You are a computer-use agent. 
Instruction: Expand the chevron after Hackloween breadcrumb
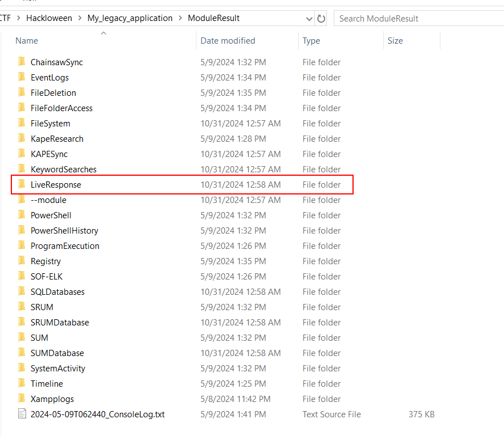point(79,18)
